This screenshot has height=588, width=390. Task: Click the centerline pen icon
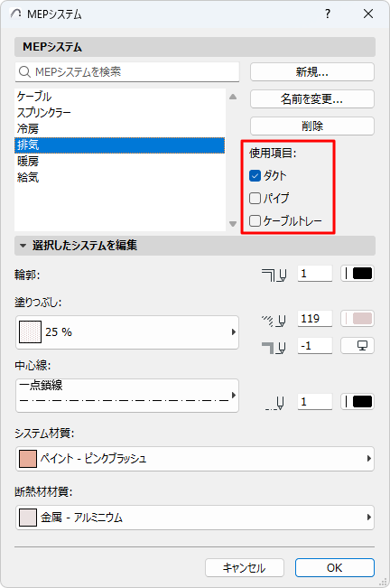click(275, 403)
